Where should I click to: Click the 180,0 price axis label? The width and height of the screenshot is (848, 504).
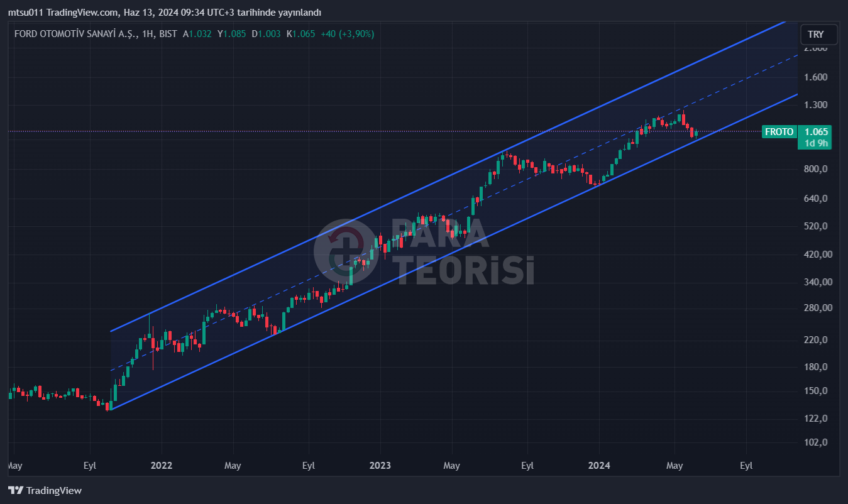click(815, 367)
